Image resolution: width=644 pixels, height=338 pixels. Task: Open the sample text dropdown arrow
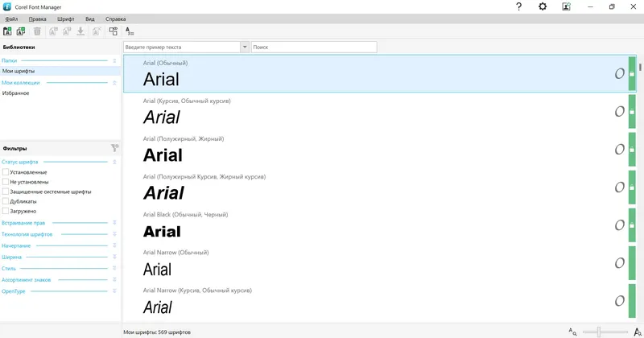[x=245, y=47]
